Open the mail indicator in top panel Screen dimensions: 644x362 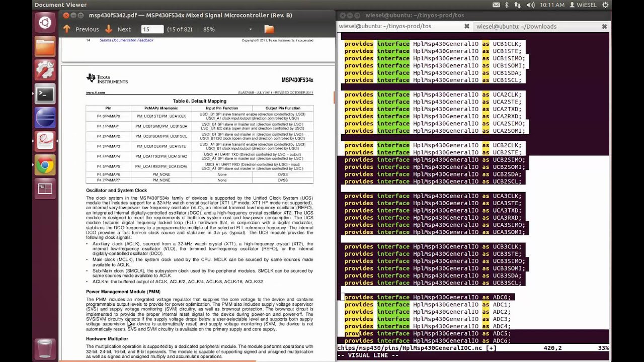click(x=496, y=5)
